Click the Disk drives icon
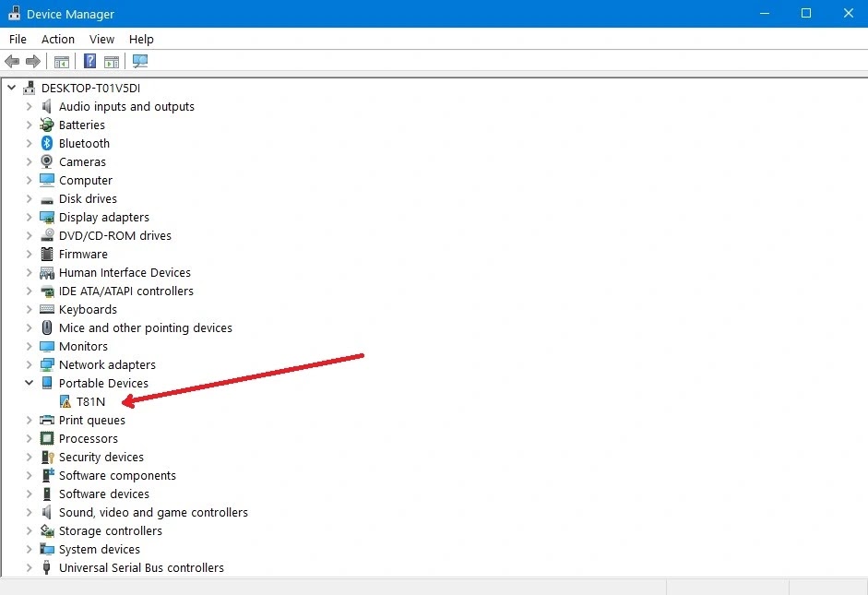 point(47,199)
